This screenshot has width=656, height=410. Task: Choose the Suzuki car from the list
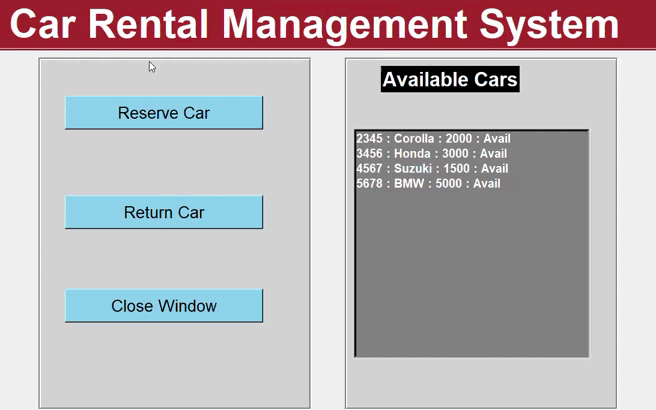[414, 169]
